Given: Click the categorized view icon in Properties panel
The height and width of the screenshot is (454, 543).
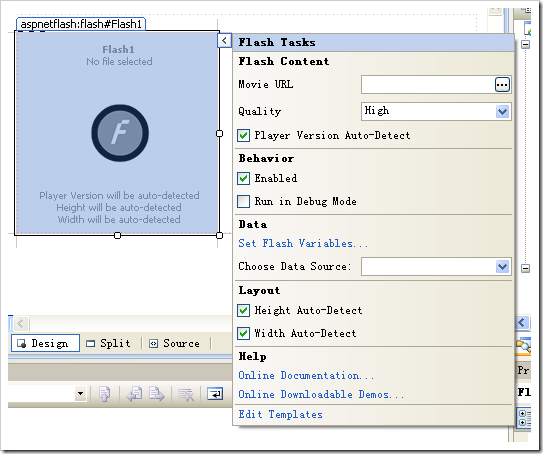Looking at the screenshot, I should coord(523,418).
